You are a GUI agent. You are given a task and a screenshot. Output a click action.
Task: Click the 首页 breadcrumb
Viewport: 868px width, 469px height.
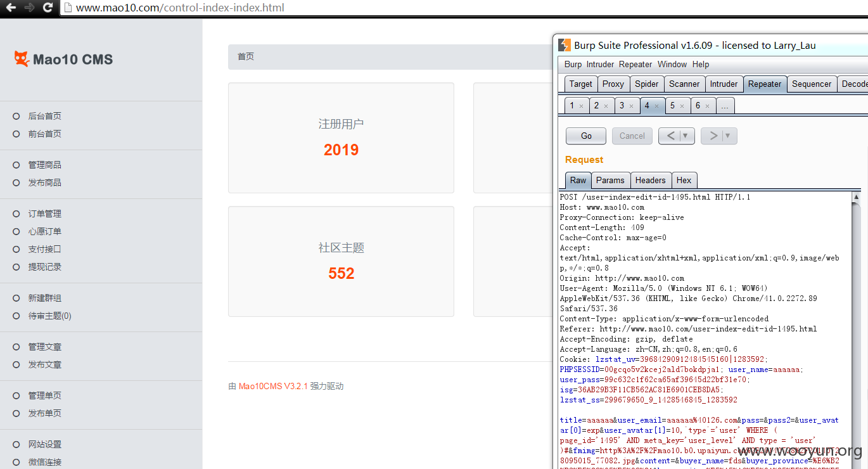point(246,56)
